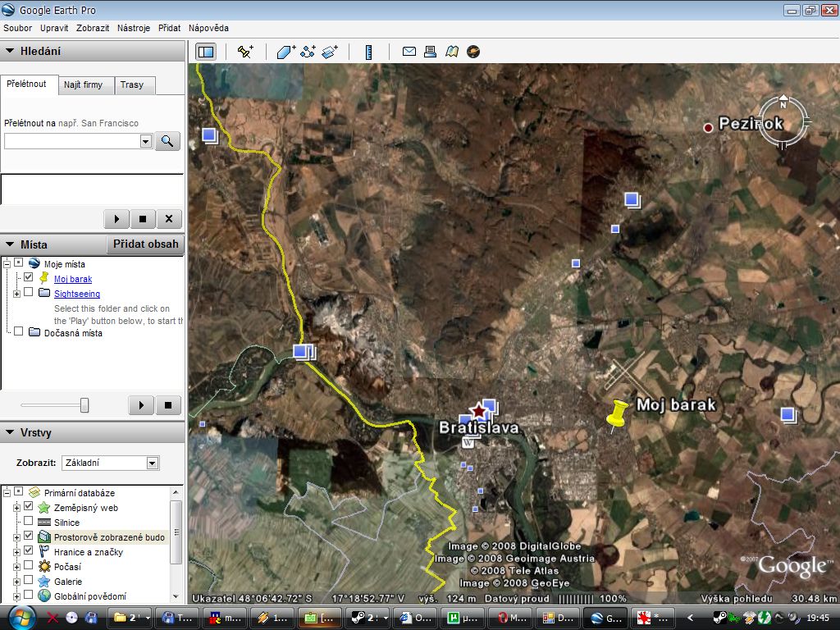Screen dimensions: 840x630
Task: Click the search magnifier button
Action: pyautogui.click(x=167, y=141)
